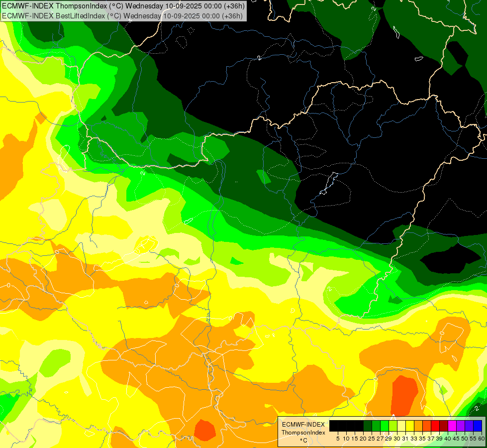Click legend value 30
This screenshot has height=448, width=487.
click(x=397, y=439)
